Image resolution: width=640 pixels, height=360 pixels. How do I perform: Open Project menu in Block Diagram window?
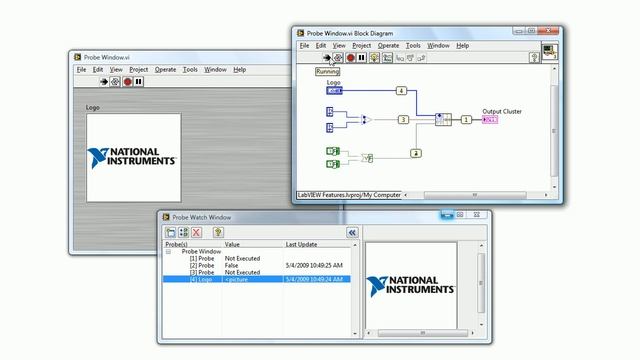click(x=362, y=45)
